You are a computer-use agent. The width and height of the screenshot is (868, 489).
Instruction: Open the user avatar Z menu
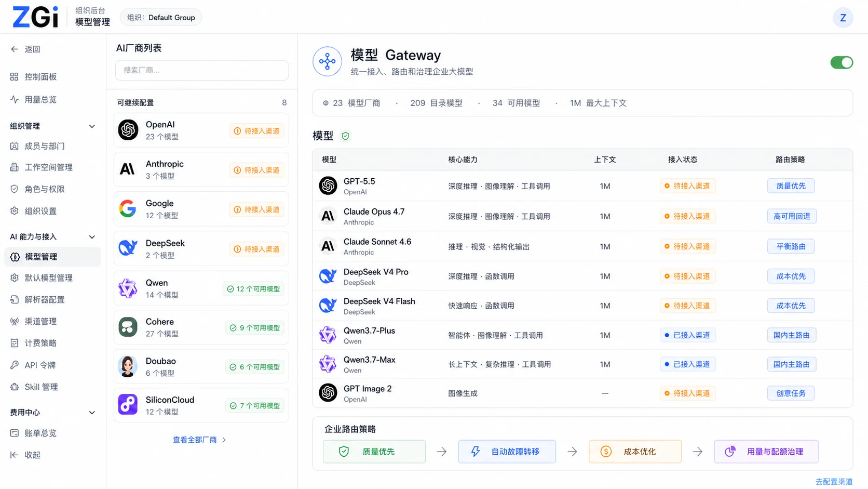point(843,18)
